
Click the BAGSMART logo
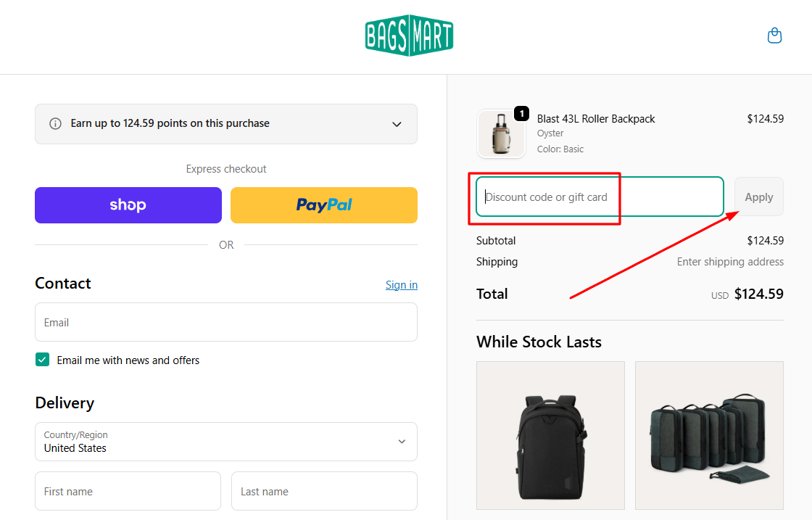(409, 35)
